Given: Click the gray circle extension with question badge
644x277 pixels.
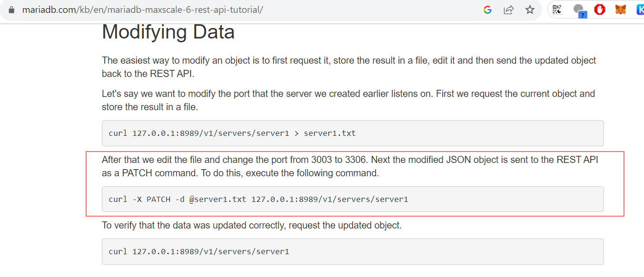Looking at the screenshot, I should (x=579, y=10).
